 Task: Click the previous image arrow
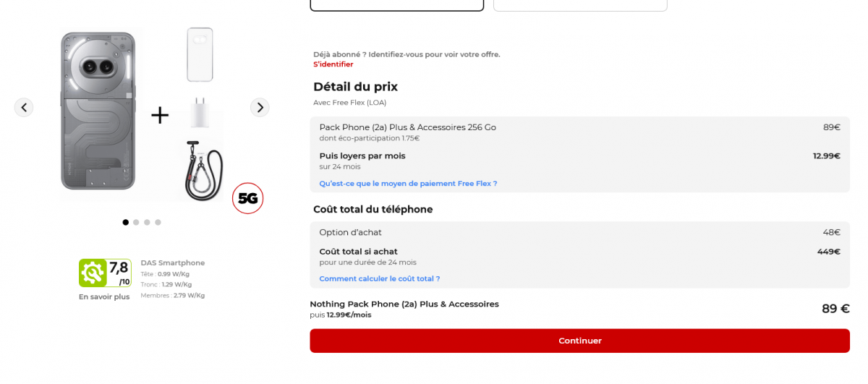(24, 108)
